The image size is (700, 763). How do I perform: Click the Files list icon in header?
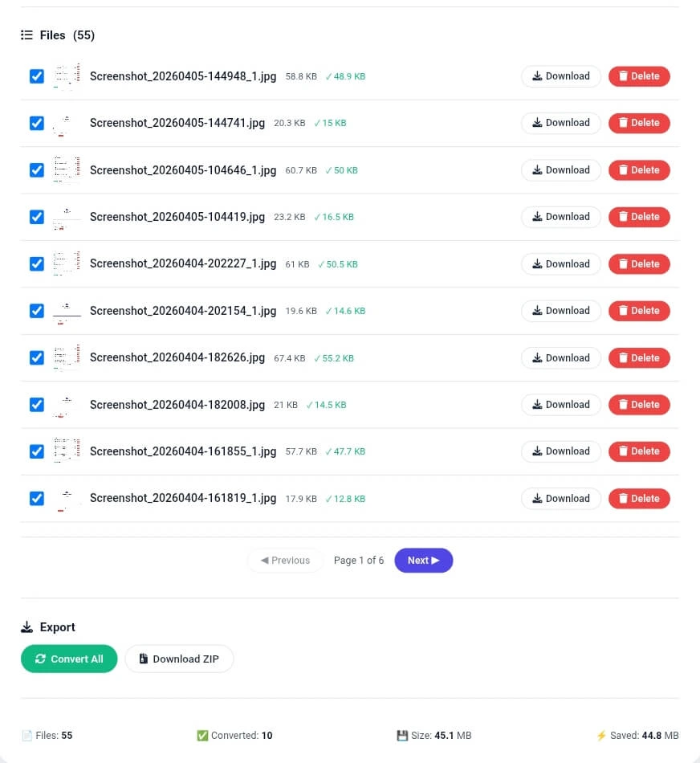click(x=26, y=35)
